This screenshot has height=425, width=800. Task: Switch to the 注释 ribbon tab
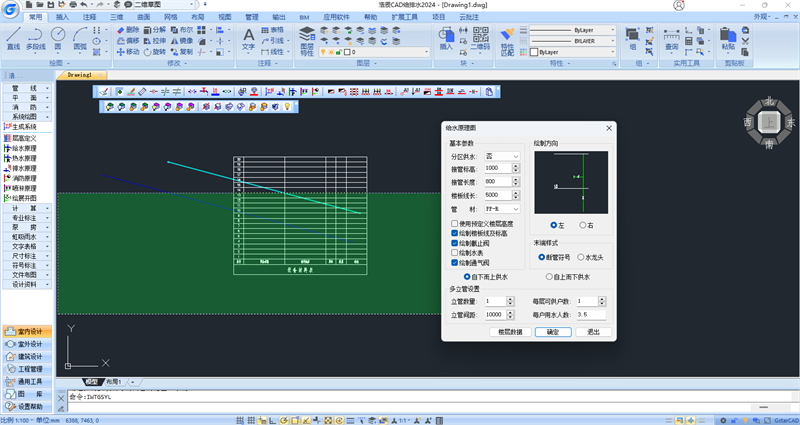click(x=90, y=17)
